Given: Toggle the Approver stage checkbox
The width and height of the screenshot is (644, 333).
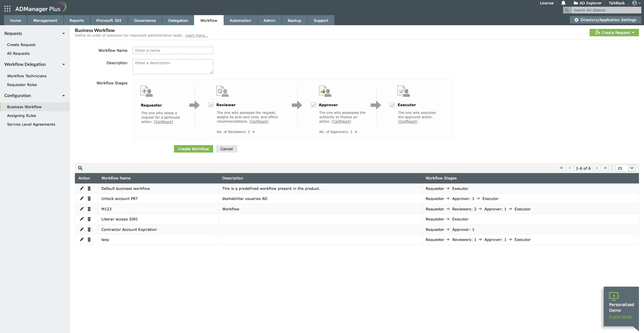Looking at the screenshot, I should (313, 105).
